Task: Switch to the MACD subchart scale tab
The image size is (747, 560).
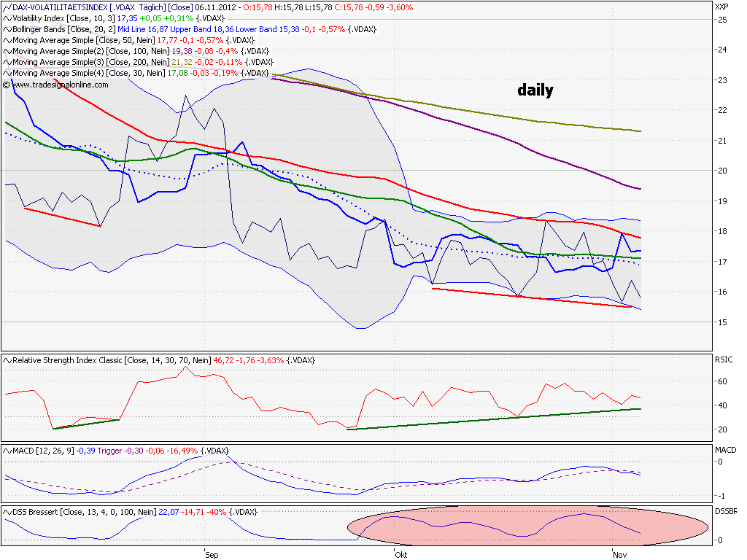Action: point(725,451)
